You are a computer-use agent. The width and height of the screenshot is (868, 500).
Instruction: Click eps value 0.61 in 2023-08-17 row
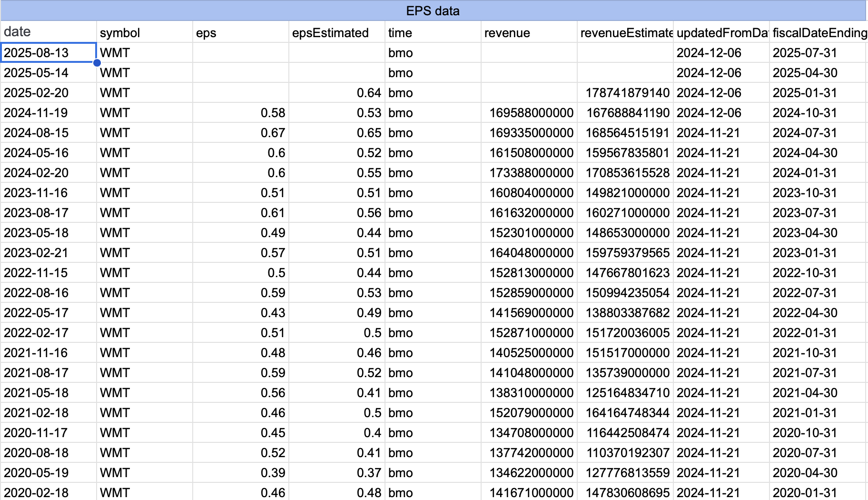[241, 212]
